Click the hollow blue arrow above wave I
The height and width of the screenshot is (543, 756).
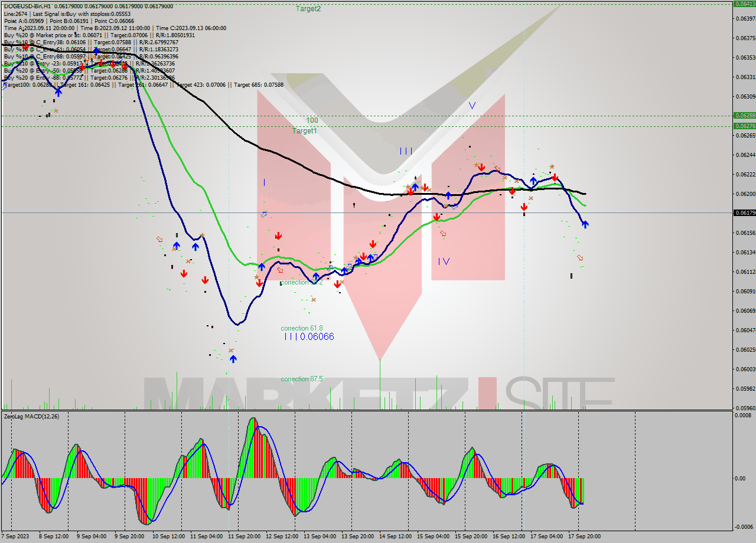coord(264,215)
